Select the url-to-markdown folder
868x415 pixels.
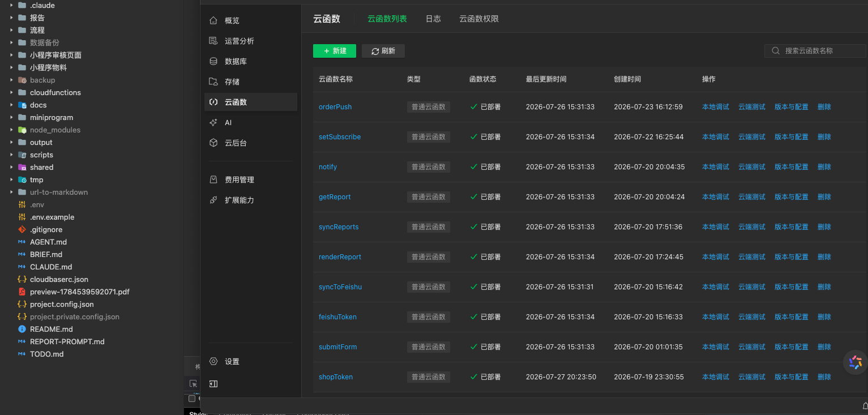coord(59,192)
